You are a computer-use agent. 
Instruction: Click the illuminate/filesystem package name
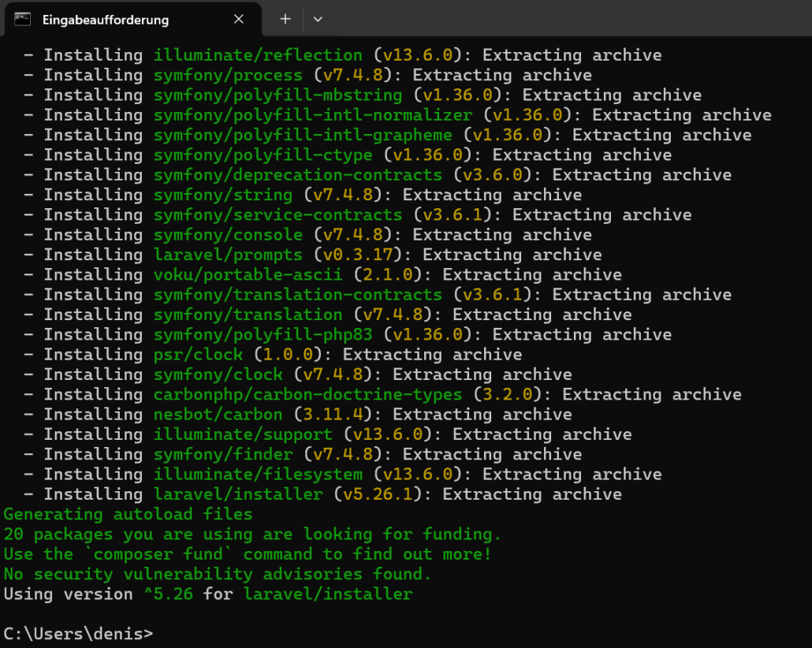pyautogui.click(x=258, y=474)
